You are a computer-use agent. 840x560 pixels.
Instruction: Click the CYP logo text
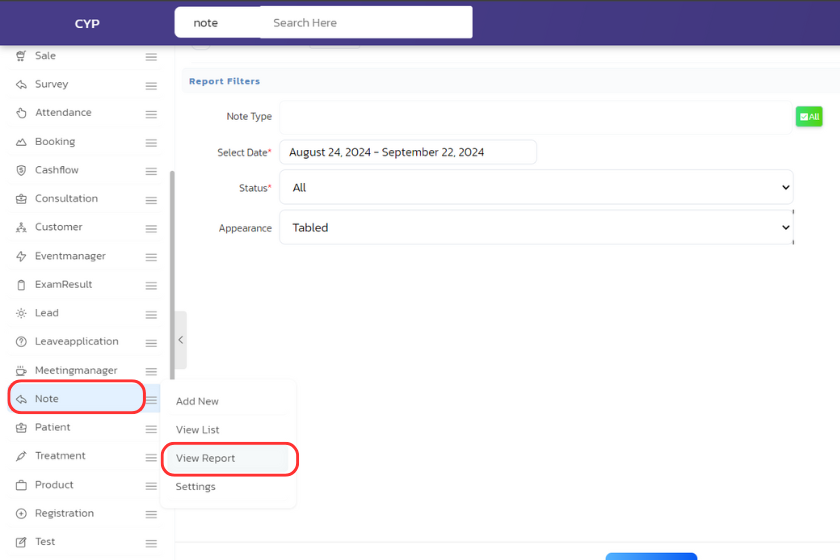(87, 24)
